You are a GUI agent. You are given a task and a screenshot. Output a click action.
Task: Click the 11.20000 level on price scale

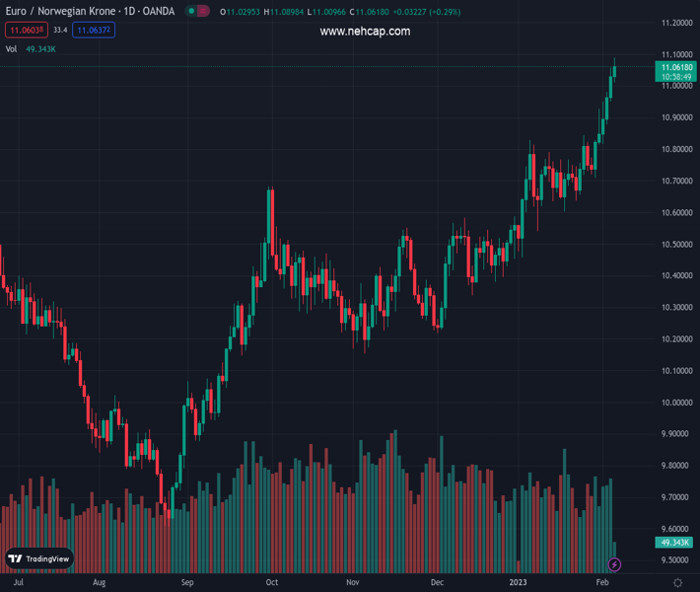676,23
